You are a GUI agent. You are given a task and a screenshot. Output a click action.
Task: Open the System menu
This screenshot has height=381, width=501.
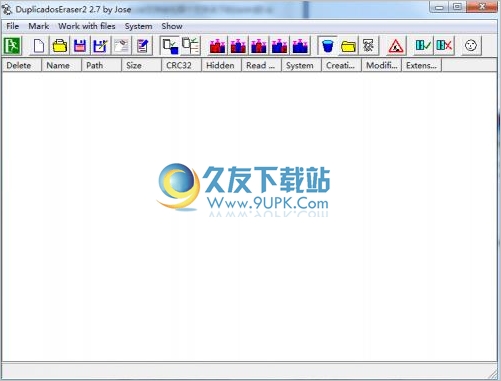138,26
